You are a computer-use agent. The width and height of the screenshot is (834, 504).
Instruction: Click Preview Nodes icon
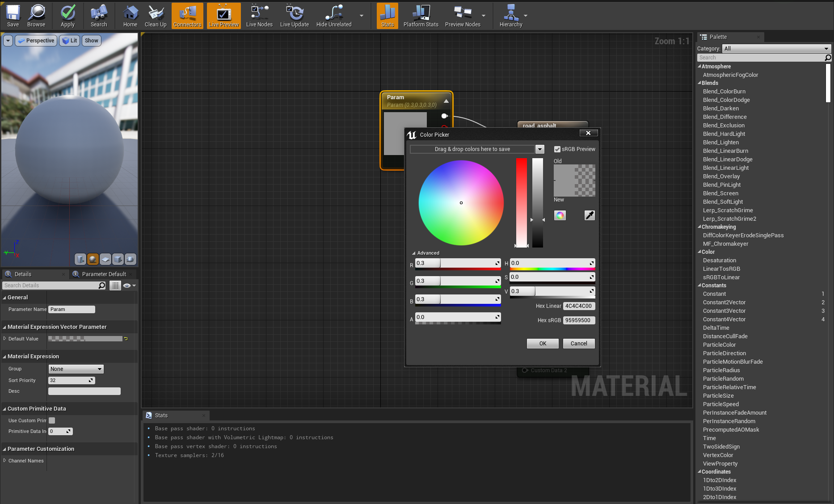click(x=463, y=16)
